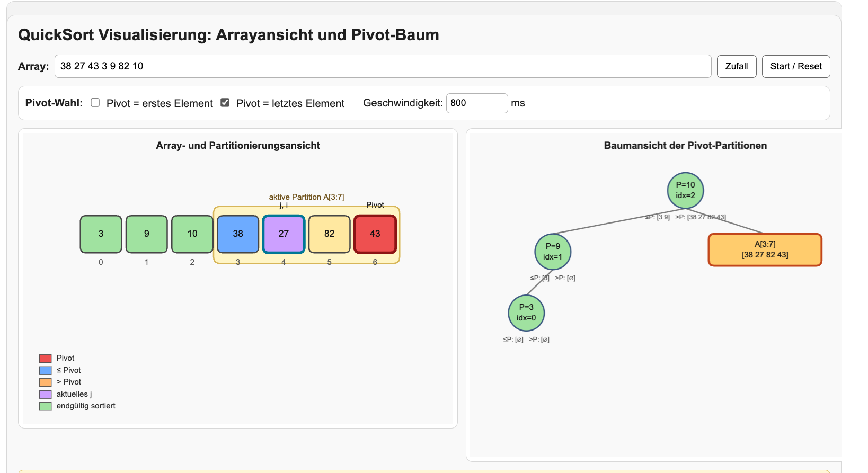Screen dimensions: 868x473
Task: Click the blue ≤ Pivot legend swatch
Action: click(45, 371)
